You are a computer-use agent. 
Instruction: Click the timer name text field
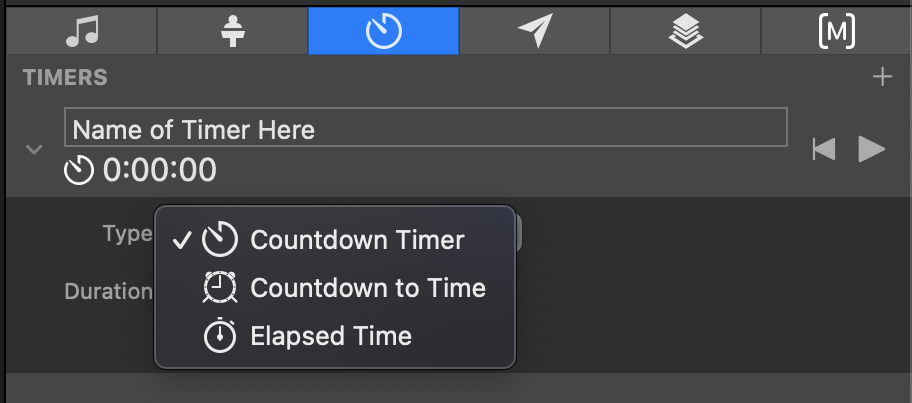[x=425, y=129]
